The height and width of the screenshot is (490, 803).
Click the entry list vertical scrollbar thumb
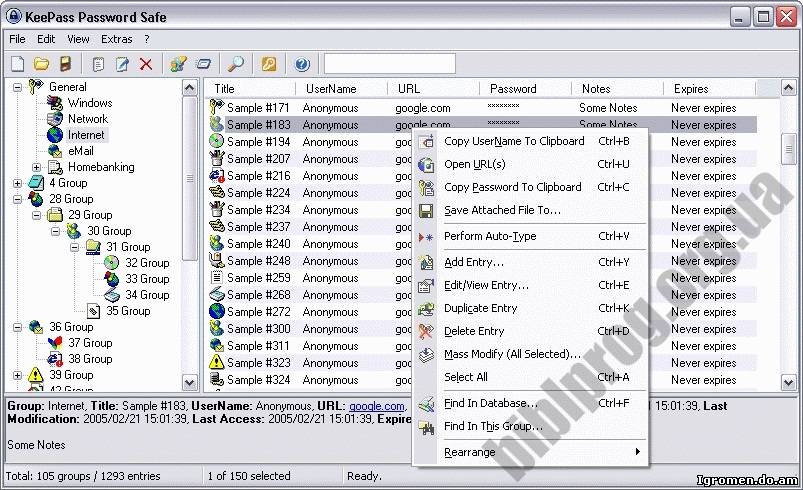788,148
